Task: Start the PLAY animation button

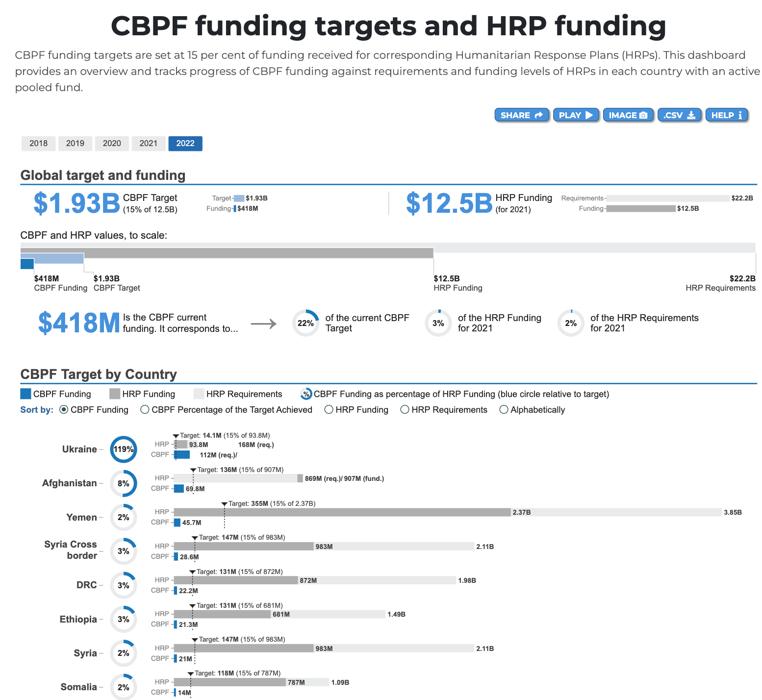Action: pyautogui.click(x=576, y=115)
